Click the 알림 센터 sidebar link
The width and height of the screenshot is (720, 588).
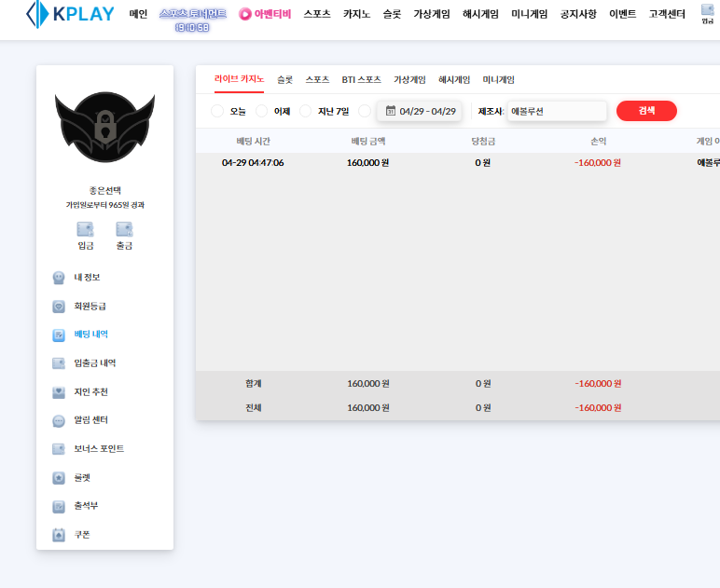pyautogui.click(x=90, y=420)
